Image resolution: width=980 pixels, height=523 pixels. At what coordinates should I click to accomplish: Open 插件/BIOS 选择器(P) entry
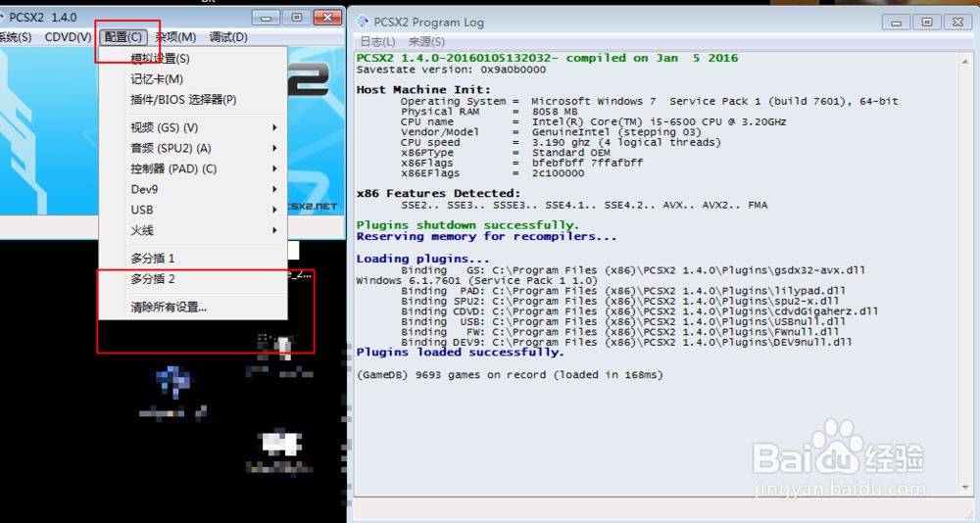pos(192,100)
